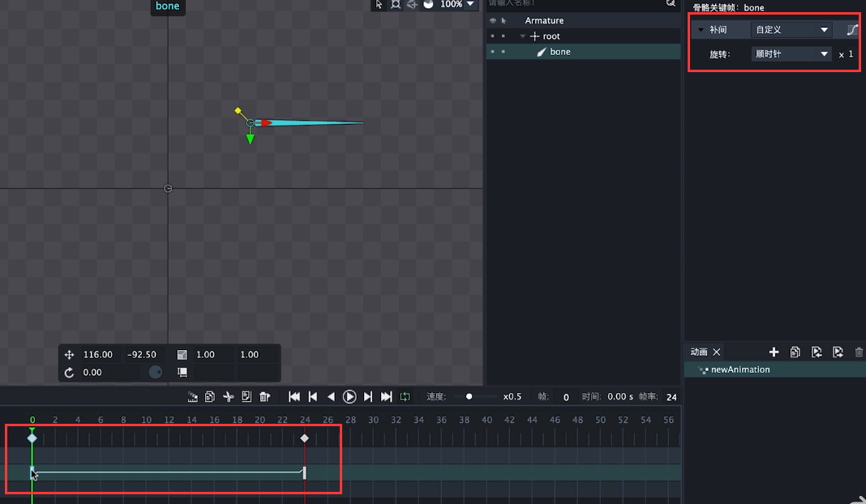Select the keyframe diamond at frame 0
The height and width of the screenshot is (504, 866).
pos(32,438)
